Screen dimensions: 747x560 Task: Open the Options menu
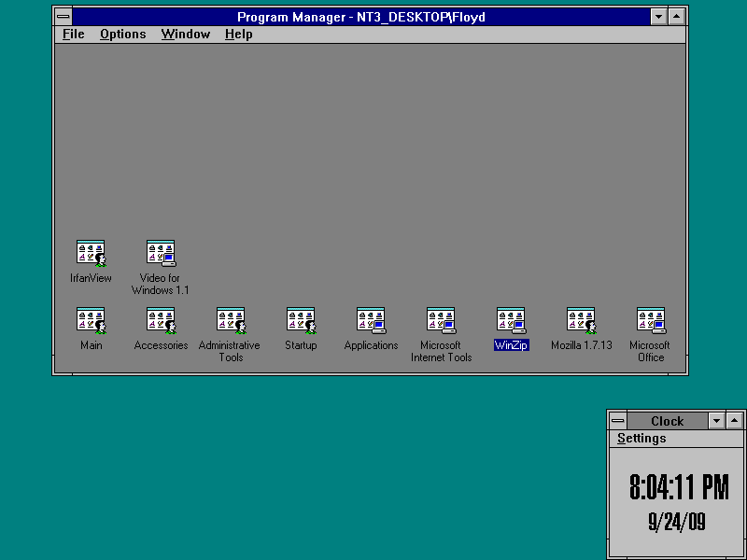(x=123, y=35)
